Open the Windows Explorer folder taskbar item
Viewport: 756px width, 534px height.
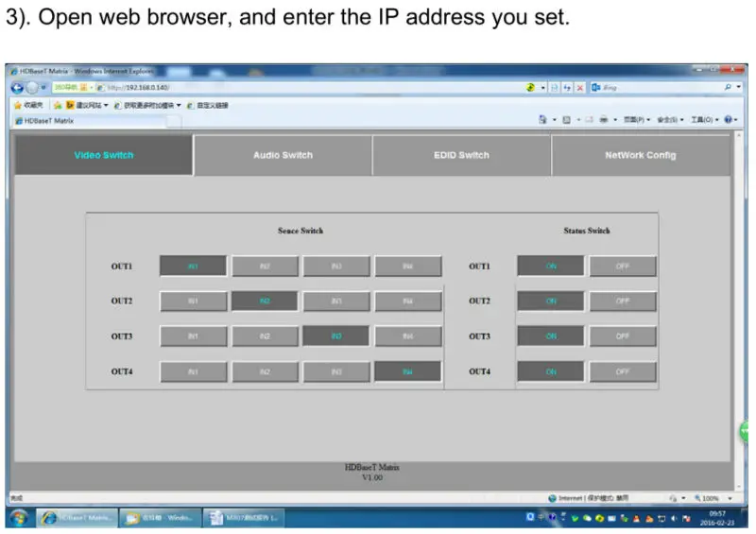160,518
